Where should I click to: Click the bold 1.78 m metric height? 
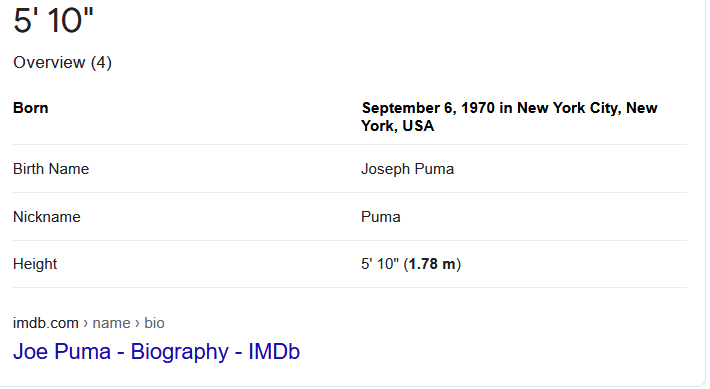click(432, 264)
